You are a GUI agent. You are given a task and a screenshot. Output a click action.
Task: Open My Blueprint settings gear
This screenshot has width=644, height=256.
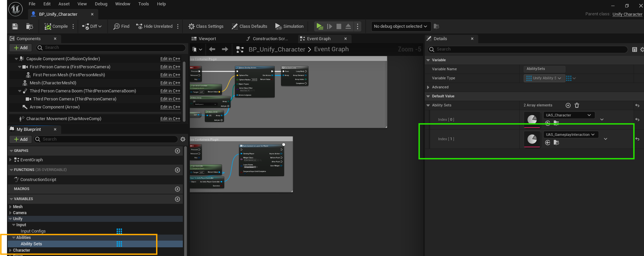(183, 139)
